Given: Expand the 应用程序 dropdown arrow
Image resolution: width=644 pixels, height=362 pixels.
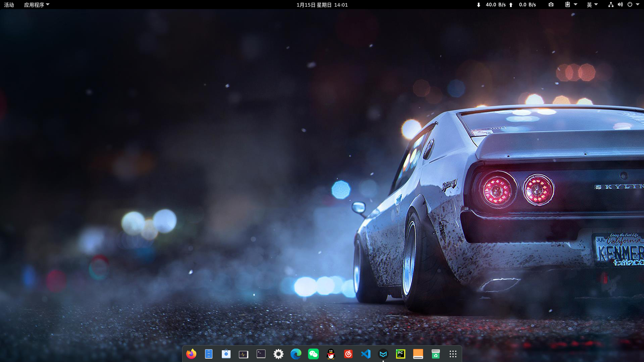Looking at the screenshot, I should click(x=48, y=5).
